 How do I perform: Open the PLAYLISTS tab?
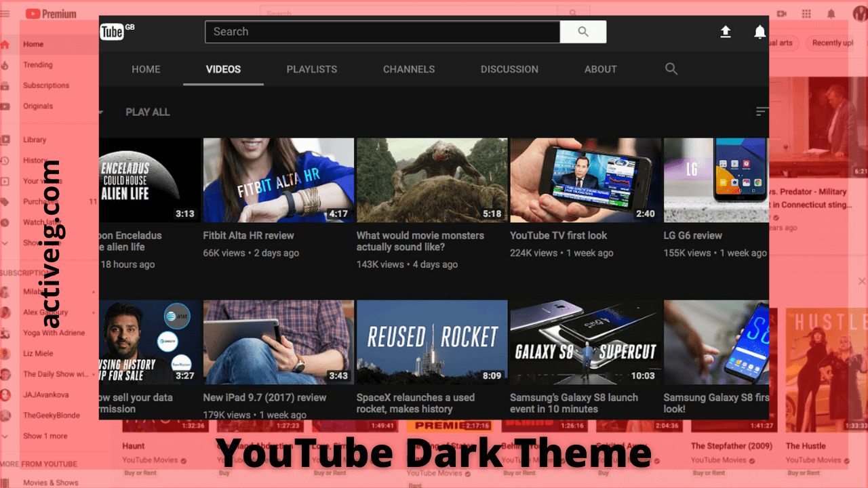312,69
